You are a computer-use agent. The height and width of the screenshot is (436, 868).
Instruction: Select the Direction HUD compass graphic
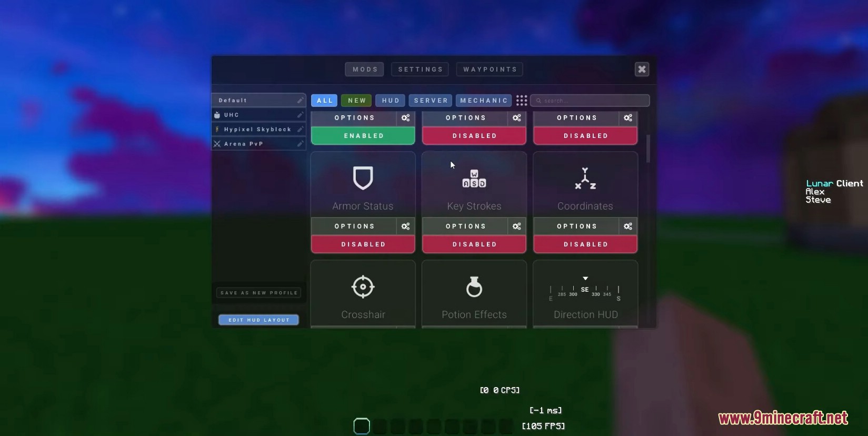tap(585, 289)
